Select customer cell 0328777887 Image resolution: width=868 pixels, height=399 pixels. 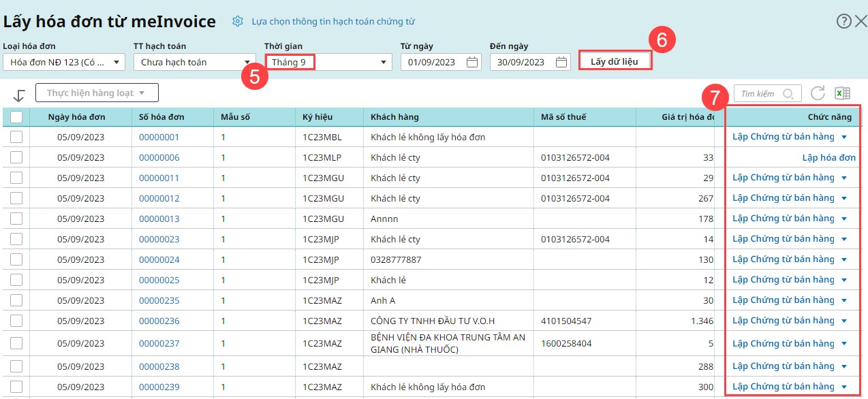click(396, 259)
